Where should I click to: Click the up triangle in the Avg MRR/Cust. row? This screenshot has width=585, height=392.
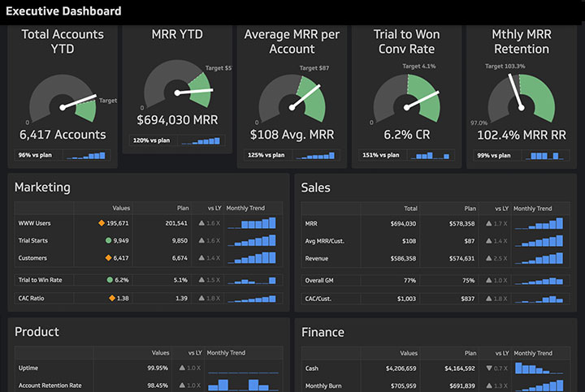coord(489,241)
